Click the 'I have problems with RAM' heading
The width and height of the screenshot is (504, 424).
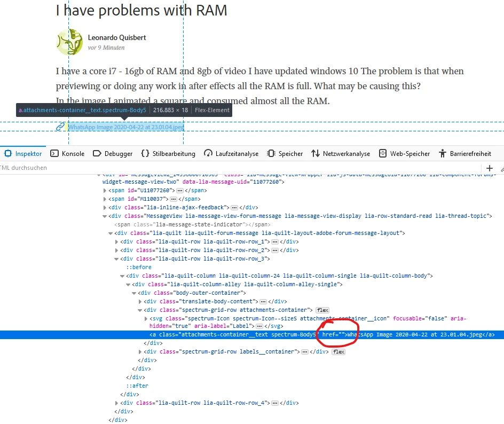pos(141,10)
